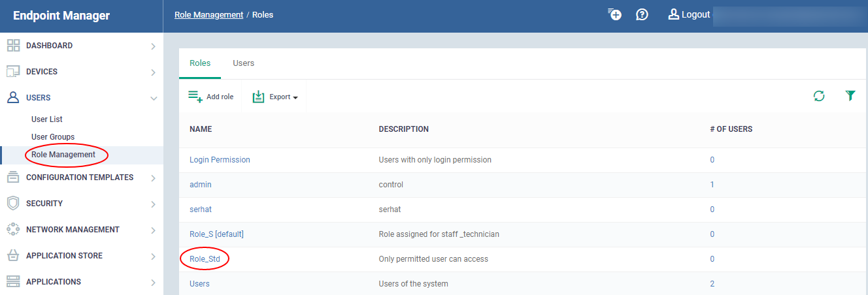Image resolution: width=868 pixels, height=295 pixels.
Task: Open user count for the Users role
Action: point(712,284)
